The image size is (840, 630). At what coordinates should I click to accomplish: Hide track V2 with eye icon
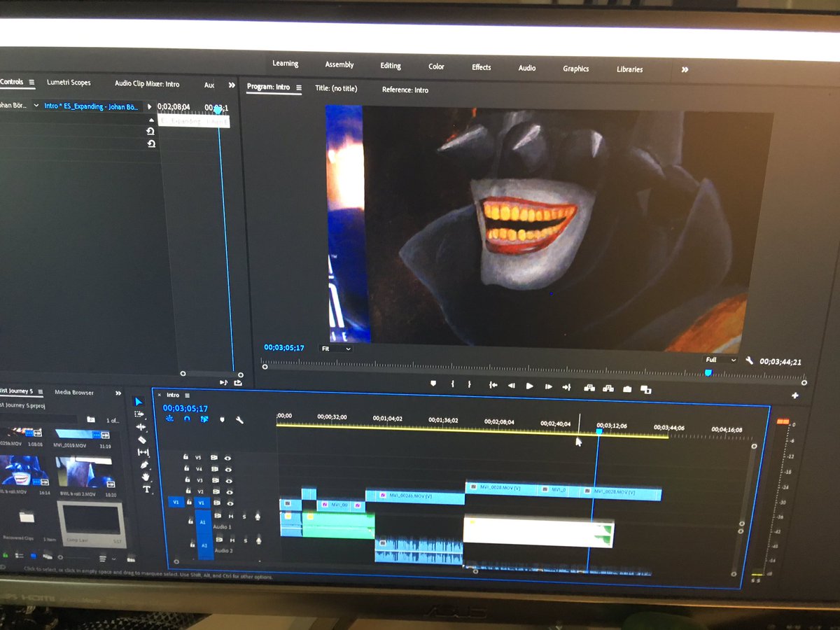point(229,492)
